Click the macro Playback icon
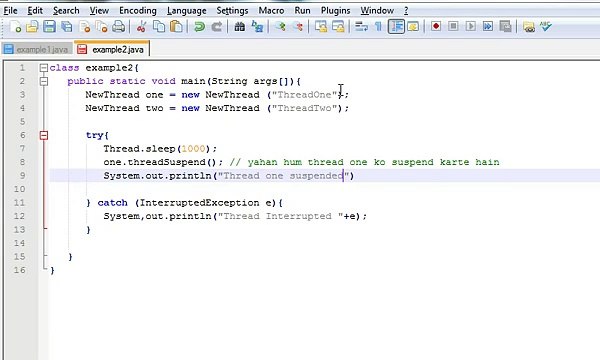The image size is (600, 360). [x=471, y=26]
